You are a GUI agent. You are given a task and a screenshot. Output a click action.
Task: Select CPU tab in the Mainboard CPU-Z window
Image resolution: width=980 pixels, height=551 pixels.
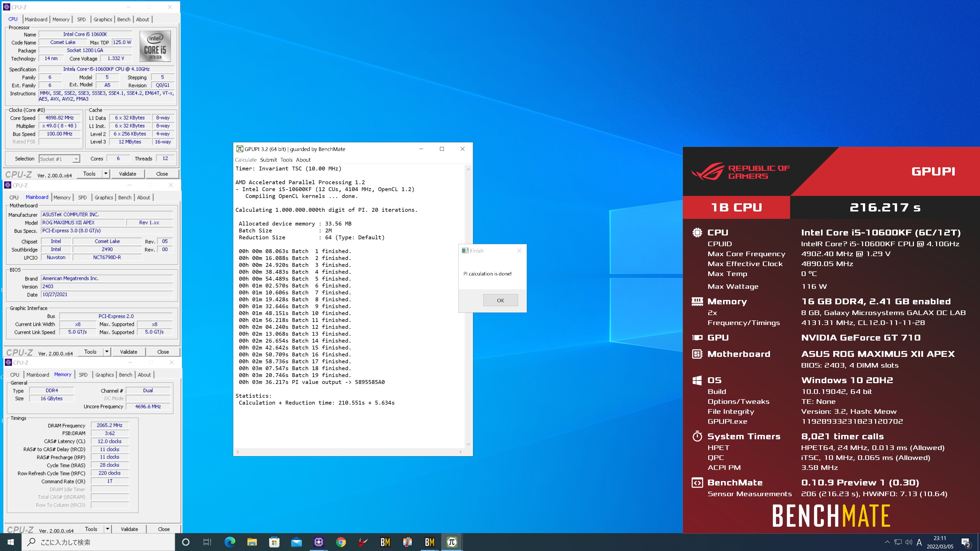click(x=14, y=197)
